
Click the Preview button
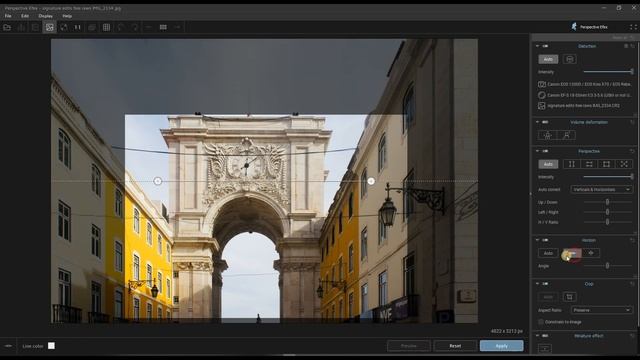pos(409,346)
